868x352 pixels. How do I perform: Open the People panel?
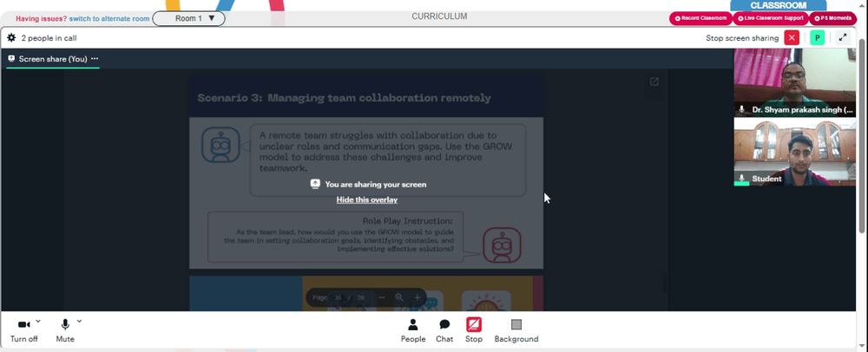413,330
